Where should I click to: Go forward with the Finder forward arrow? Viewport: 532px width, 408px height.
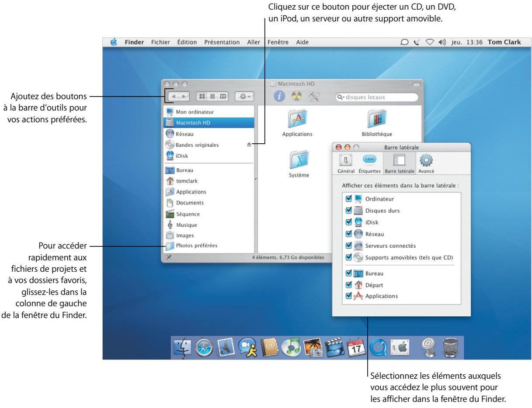coord(185,96)
